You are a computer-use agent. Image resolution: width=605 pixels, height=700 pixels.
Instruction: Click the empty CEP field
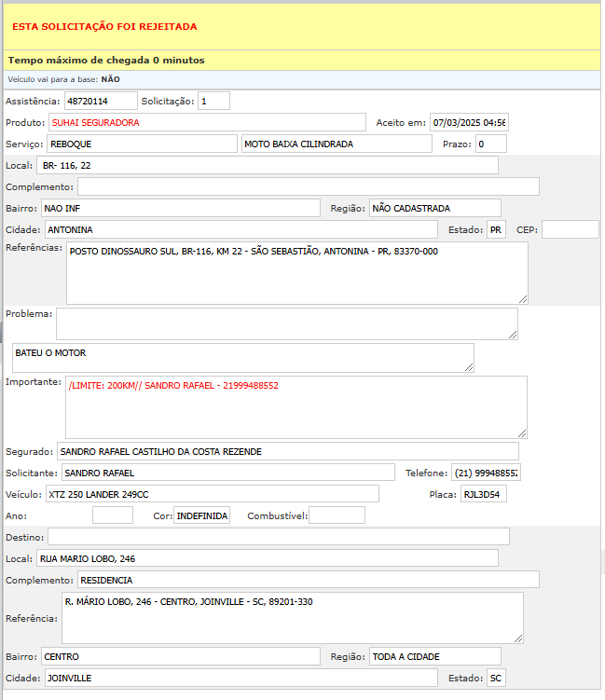(570, 229)
